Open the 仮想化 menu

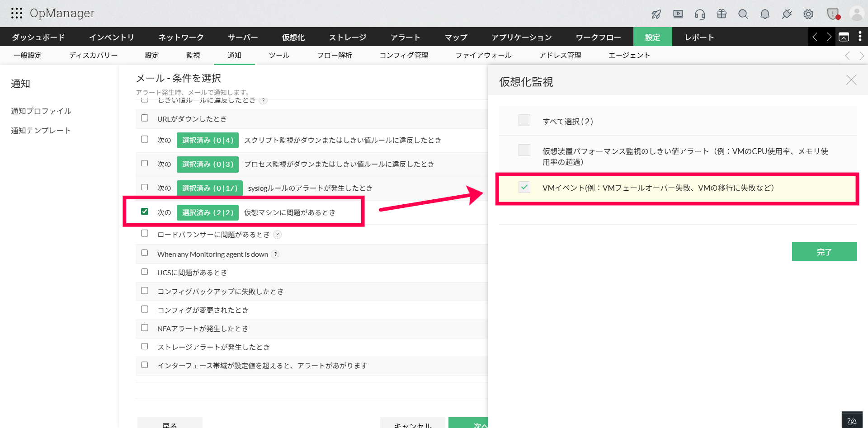(x=293, y=37)
